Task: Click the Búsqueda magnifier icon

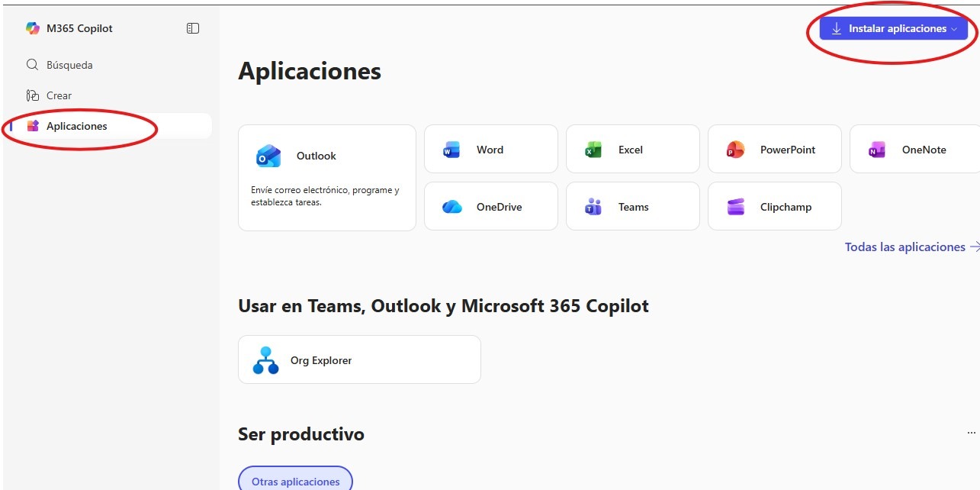Action: [x=32, y=64]
